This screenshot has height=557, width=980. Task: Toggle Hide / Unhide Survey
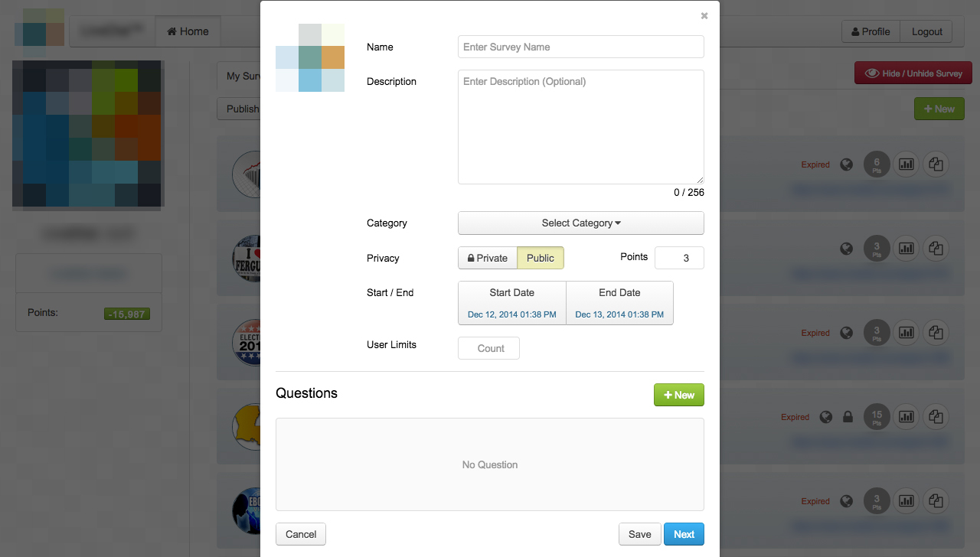point(913,73)
